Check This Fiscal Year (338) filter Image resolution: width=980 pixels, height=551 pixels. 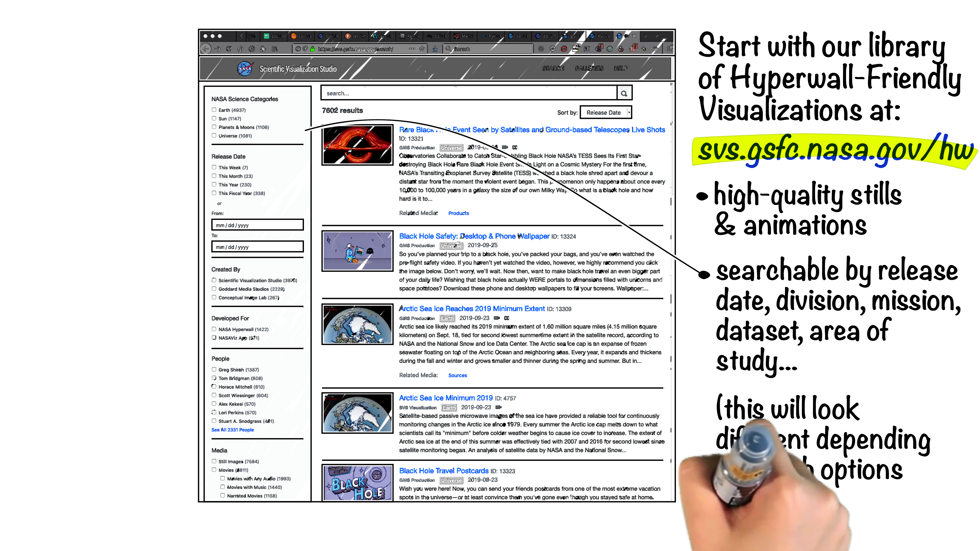pyautogui.click(x=214, y=193)
